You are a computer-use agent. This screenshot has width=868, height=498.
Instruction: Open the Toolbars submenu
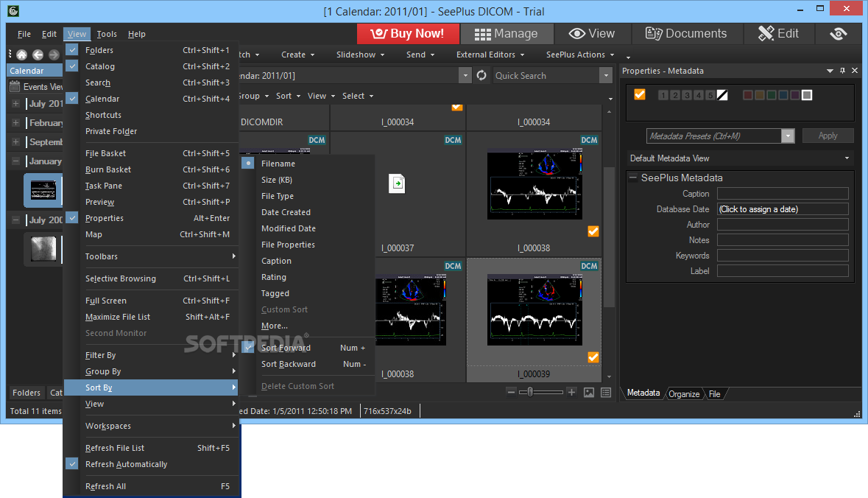tap(152, 256)
